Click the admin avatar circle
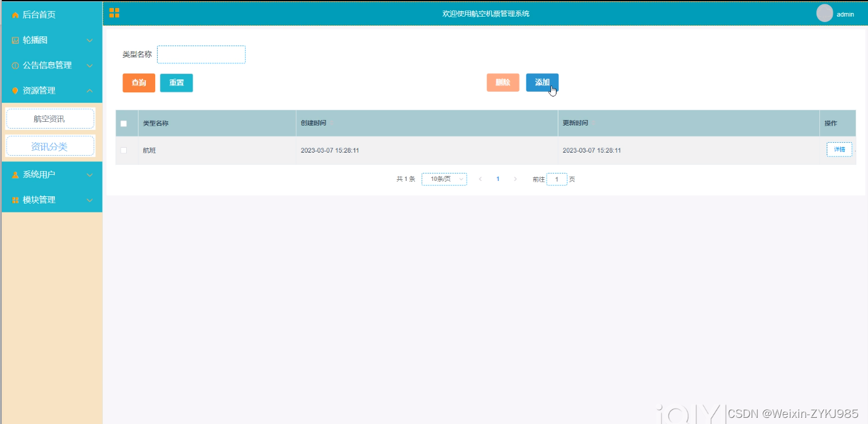The width and height of the screenshot is (868, 424). click(x=824, y=13)
